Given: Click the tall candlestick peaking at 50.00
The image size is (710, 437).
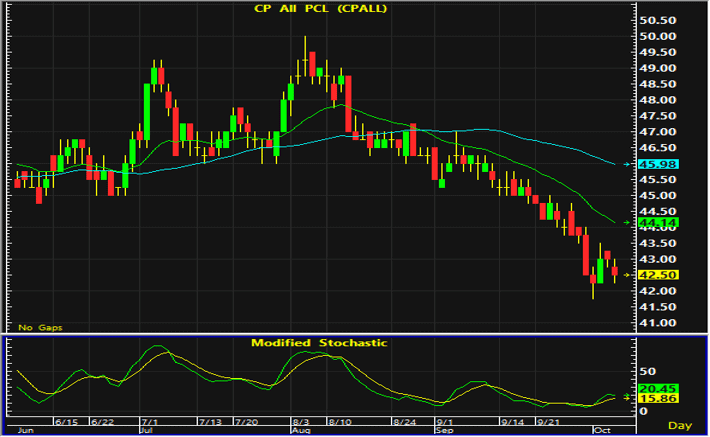Looking at the screenshot, I should click(305, 56).
